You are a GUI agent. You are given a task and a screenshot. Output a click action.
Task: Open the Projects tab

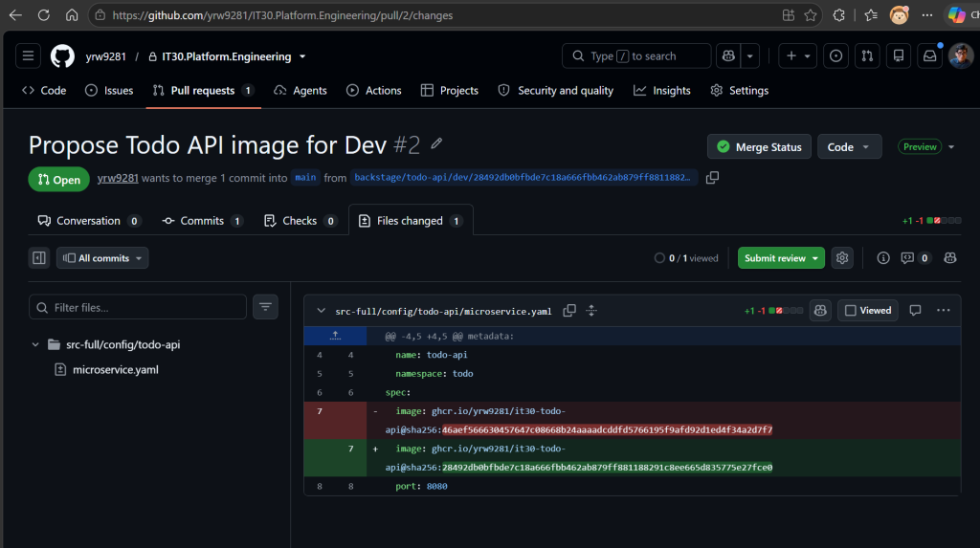450,91
